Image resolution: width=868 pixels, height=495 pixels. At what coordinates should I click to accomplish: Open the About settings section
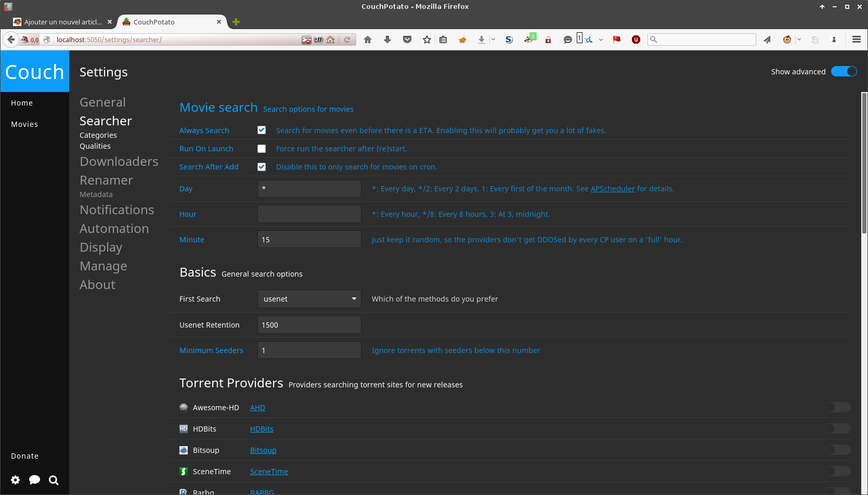pos(97,285)
